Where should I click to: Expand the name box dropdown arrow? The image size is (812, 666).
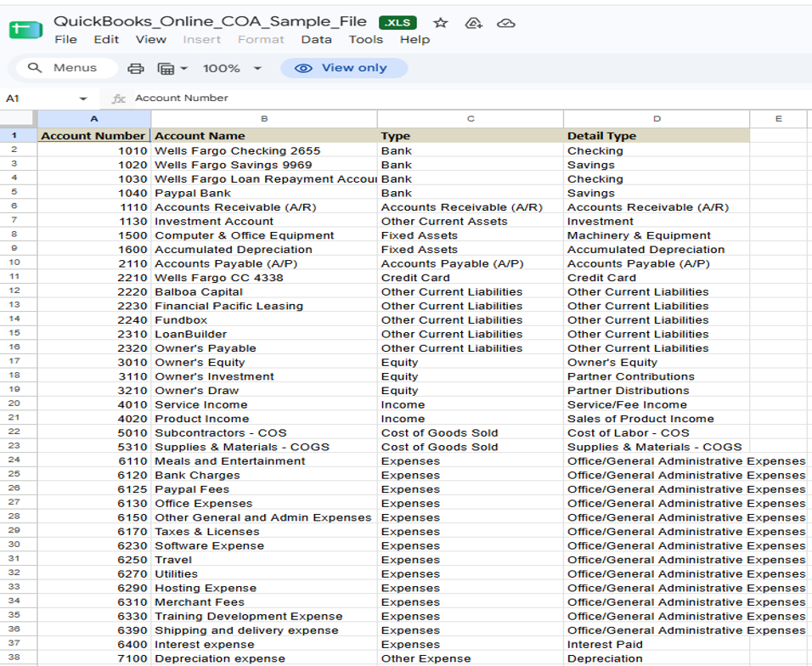point(83,99)
